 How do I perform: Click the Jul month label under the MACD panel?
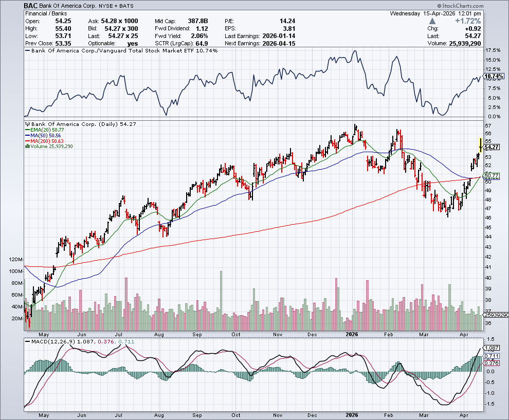(121, 414)
